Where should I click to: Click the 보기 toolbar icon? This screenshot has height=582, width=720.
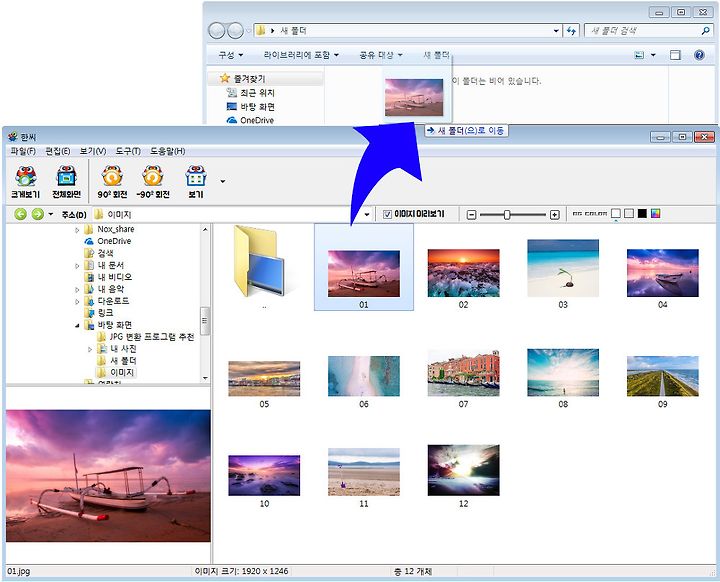point(196,182)
